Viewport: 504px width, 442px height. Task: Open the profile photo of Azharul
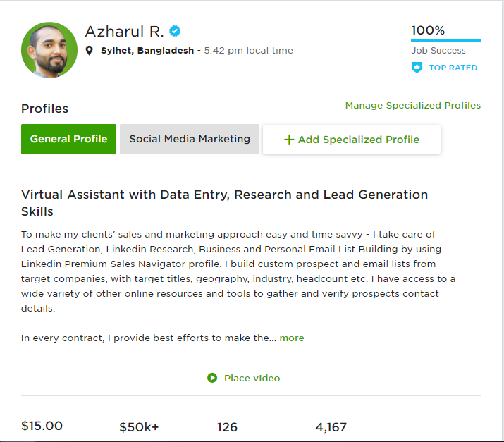point(49,50)
